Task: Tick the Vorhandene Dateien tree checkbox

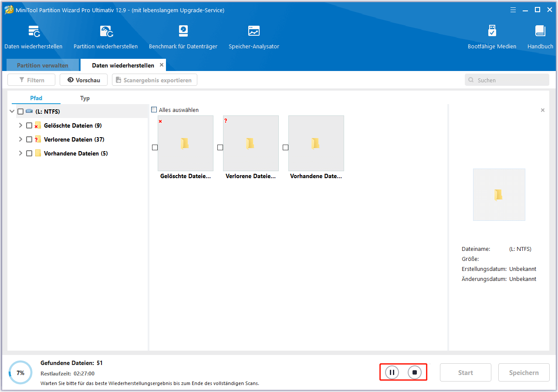Action: tap(29, 153)
